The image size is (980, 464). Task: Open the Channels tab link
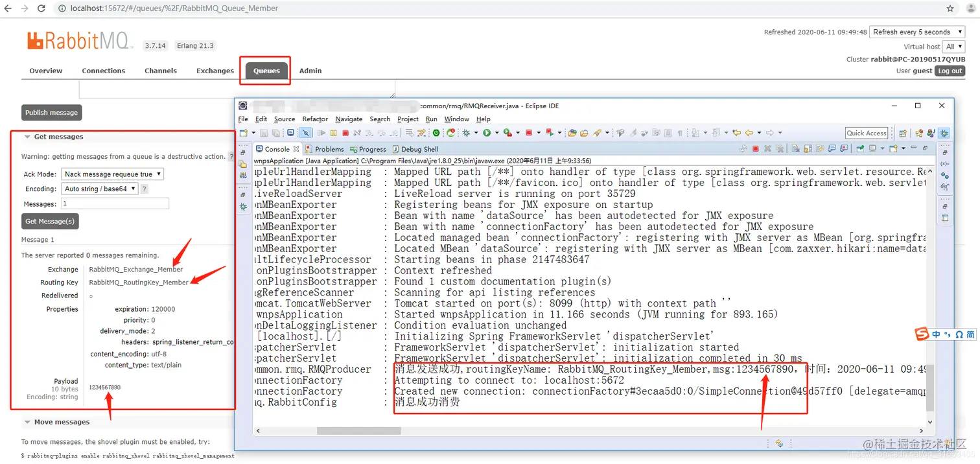[161, 71]
